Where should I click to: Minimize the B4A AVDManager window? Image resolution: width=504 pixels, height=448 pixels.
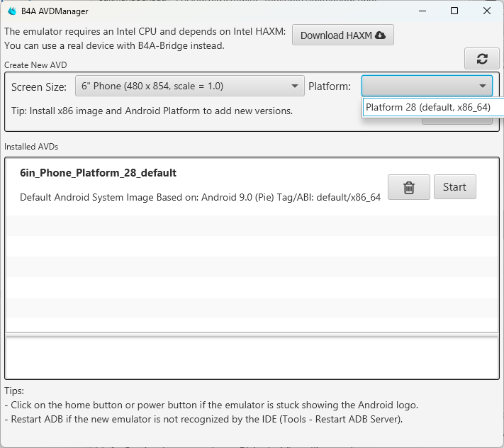click(422, 11)
